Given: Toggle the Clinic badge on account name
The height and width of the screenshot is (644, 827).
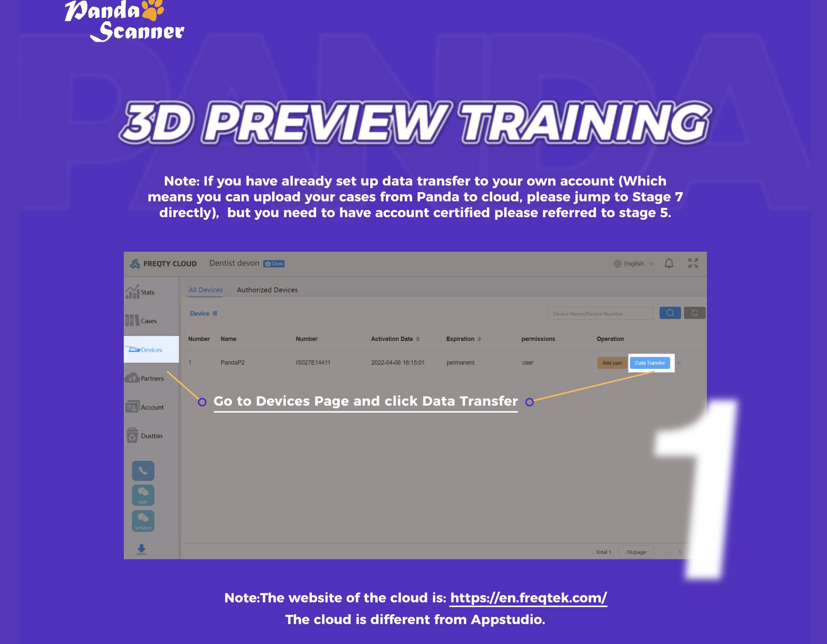Looking at the screenshot, I should click(274, 263).
